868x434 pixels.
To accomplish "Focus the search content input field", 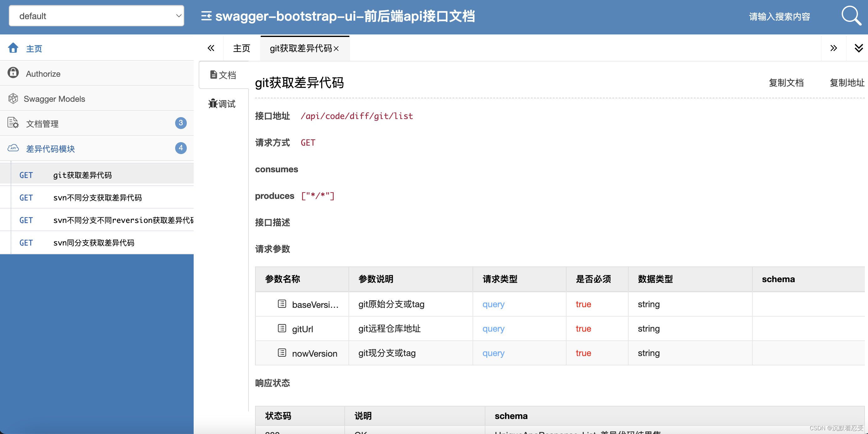I will coord(779,17).
